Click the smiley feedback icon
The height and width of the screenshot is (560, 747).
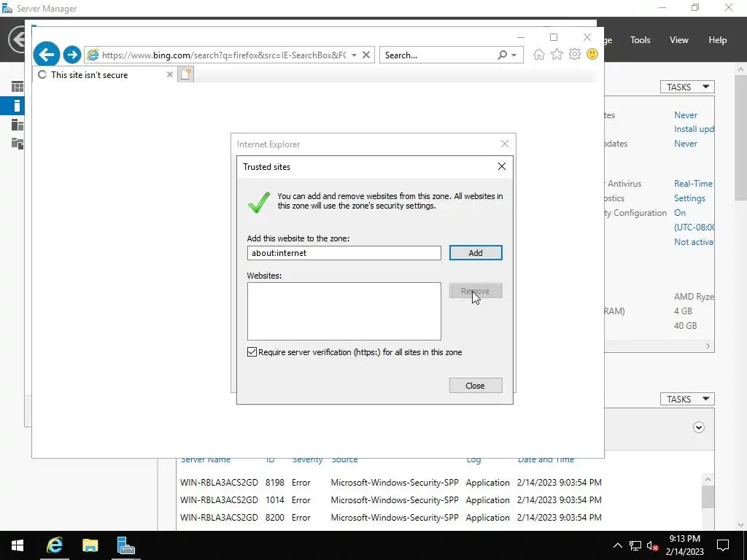click(592, 54)
